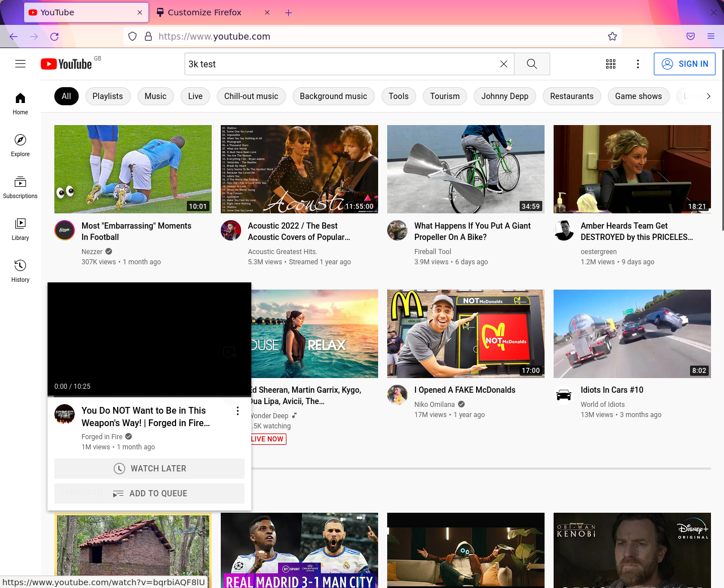The image size is (724, 588).
Task: Open the YouTube Settings three-dot menu
Action: pos(638,64)
